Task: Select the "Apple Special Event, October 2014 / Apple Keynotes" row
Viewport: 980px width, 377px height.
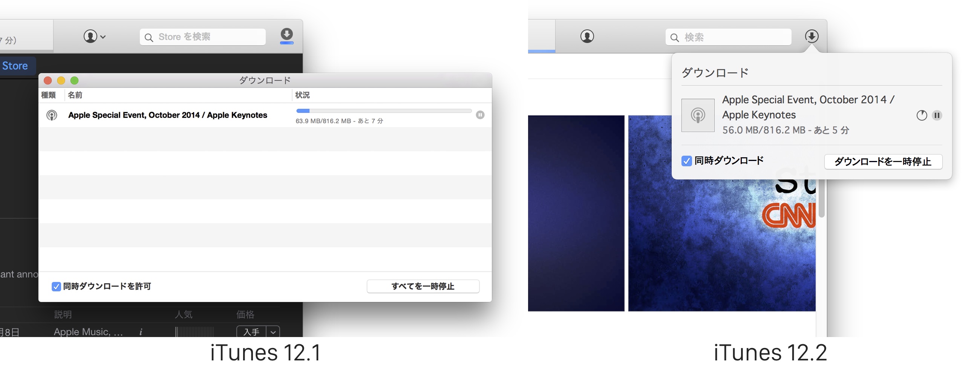Action: click(x=265, y=115)
